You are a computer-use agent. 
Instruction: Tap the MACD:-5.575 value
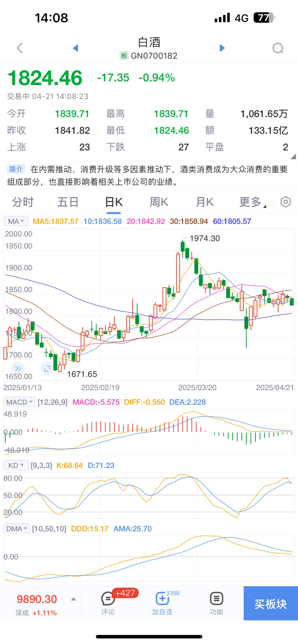[96, 402]
